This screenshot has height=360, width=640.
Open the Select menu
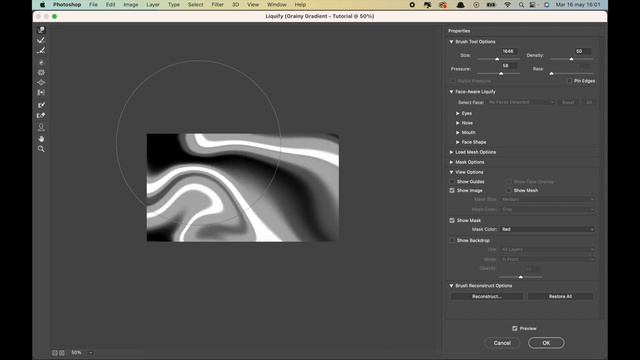pos(196,4)
